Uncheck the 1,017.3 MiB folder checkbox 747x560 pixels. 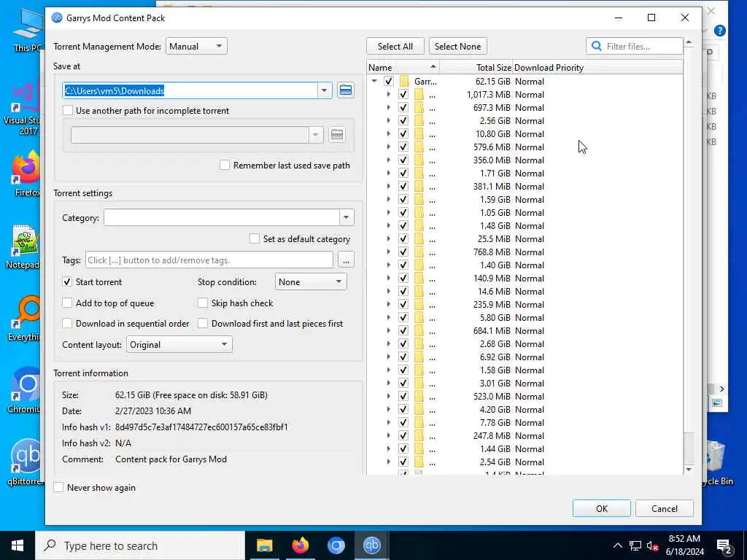click(403, 94)
